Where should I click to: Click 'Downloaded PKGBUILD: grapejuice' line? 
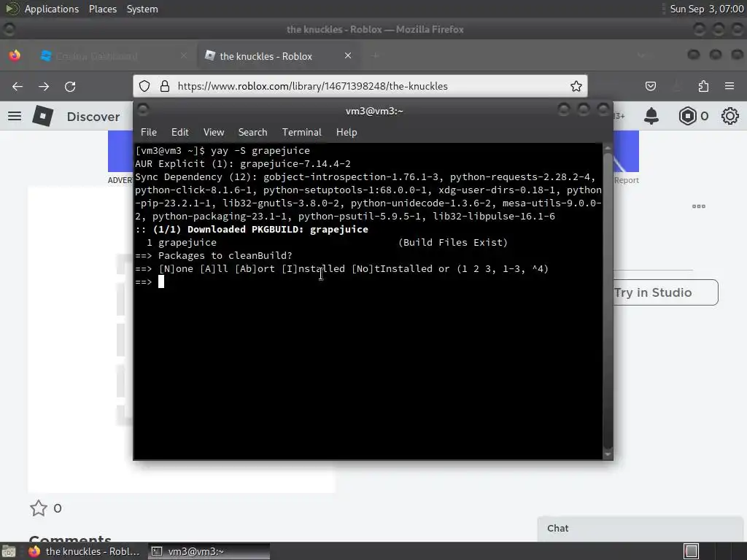point(252,230)
